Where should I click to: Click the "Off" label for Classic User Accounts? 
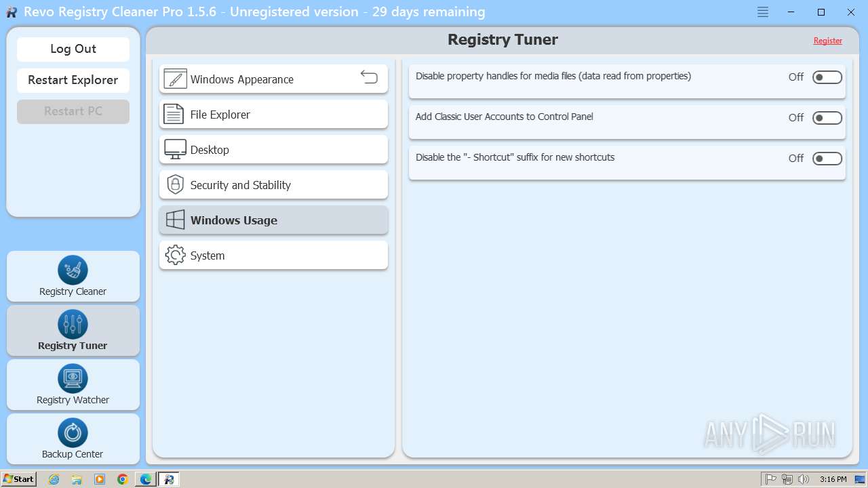pyautogui.click(x=796, y=118)
